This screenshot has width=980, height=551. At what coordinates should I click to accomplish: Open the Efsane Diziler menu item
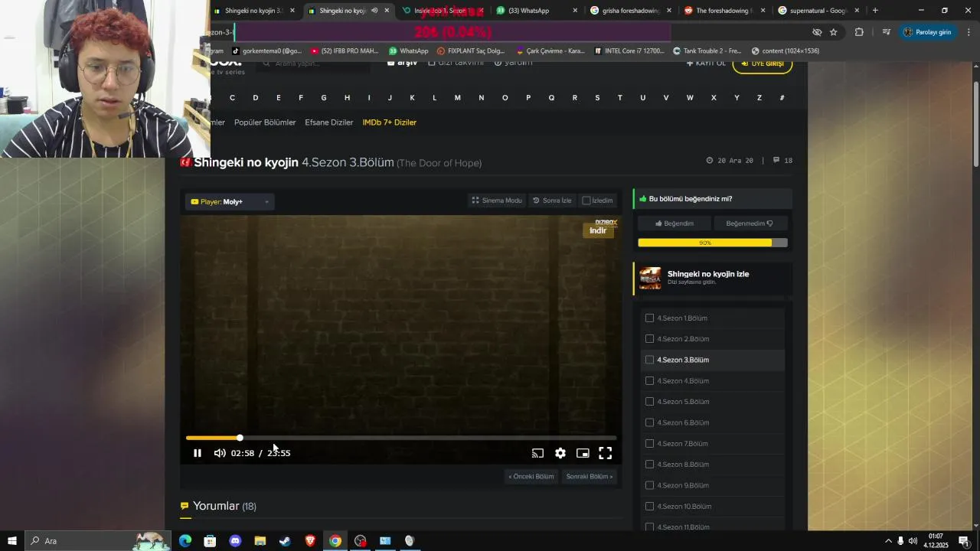(x=329, y=122)
